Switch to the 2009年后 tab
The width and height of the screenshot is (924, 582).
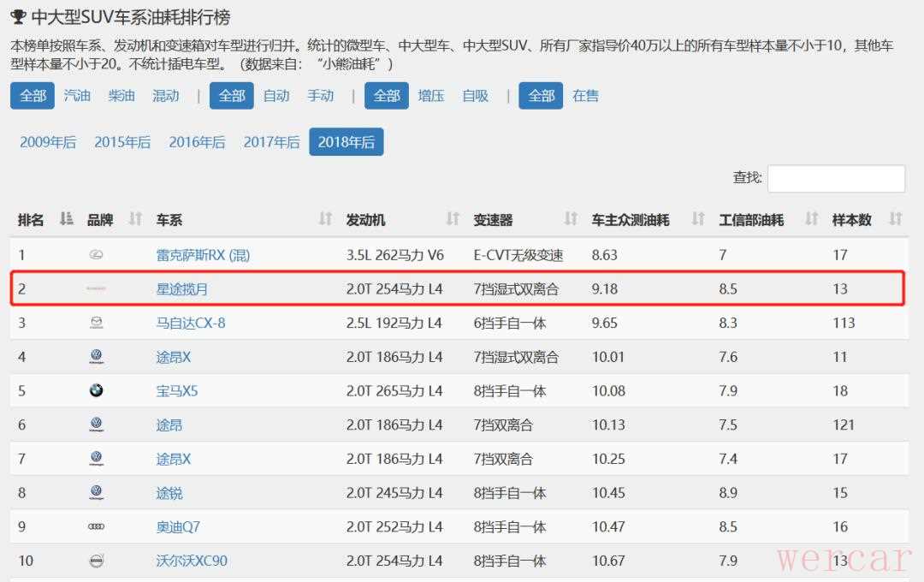point(48,142)
